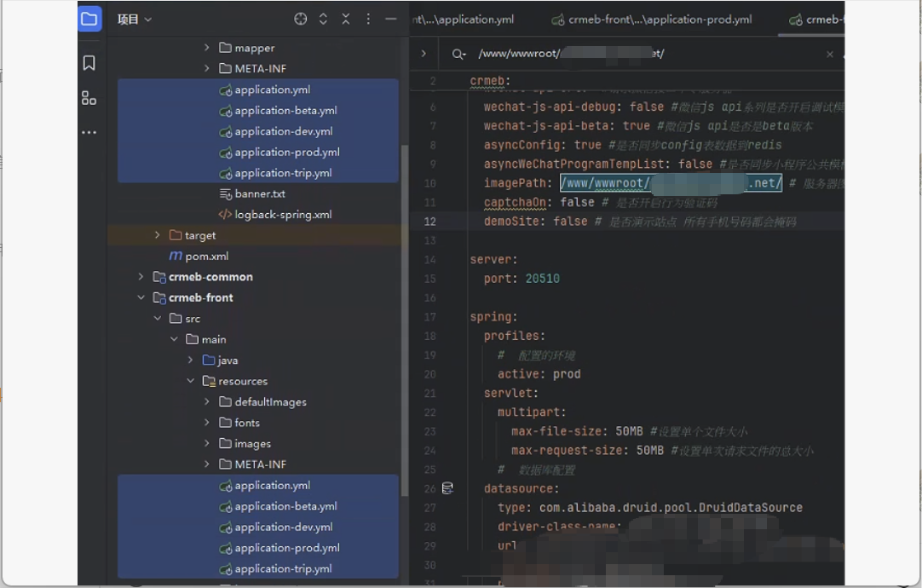Click the datasource database gutter icon
The image size is (922, 588).
click(447, 488)
